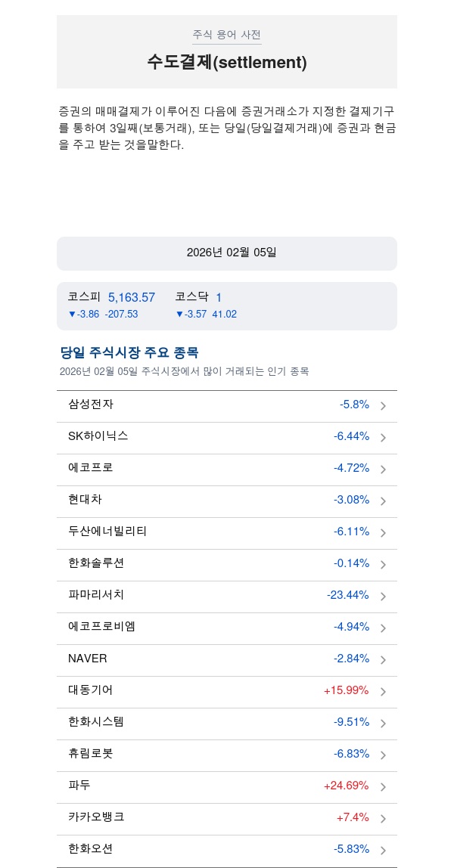Click arrow icon in 카카오뱅크 row
The height and width of the screenshot is (868, 454).
click(x=383, y=819)
